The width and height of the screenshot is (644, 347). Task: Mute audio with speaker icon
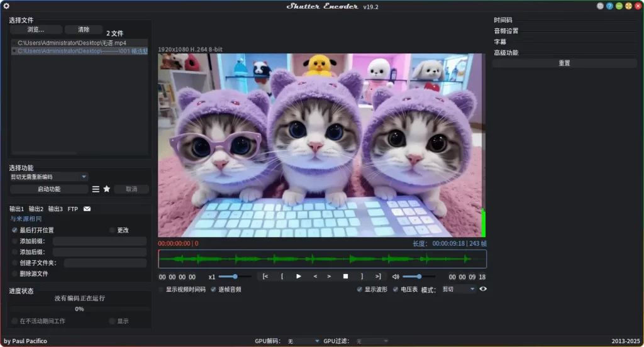click(x=396, y=277)
